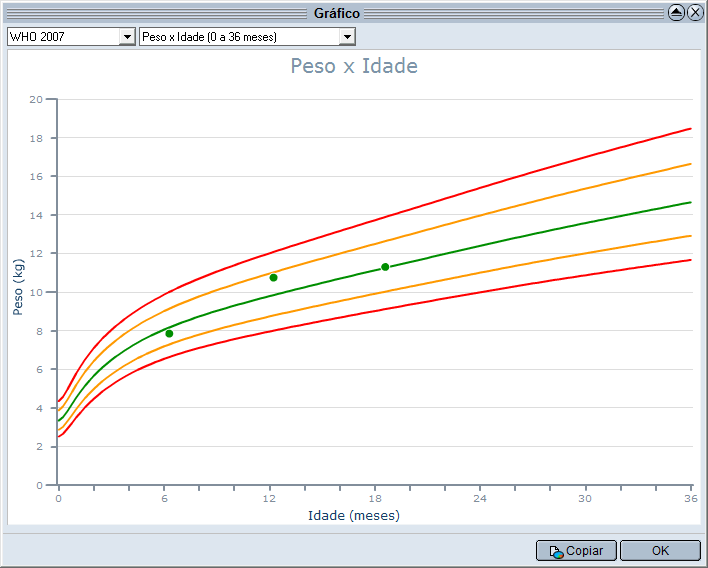Collapse window using the up-arrow title icon
This screenshot has width=708, height=568.
pyautogui.click(x=676, y=13)
